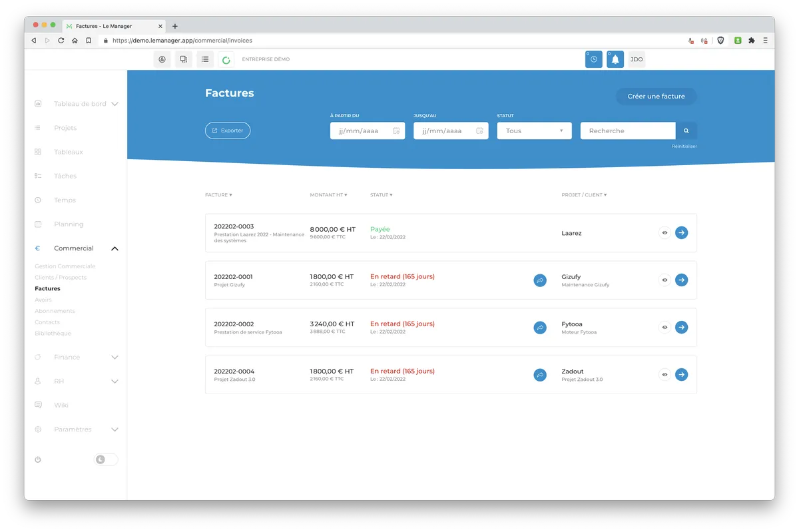
Task: Click share icon on Fytooa invoice row
Action: 540,328
